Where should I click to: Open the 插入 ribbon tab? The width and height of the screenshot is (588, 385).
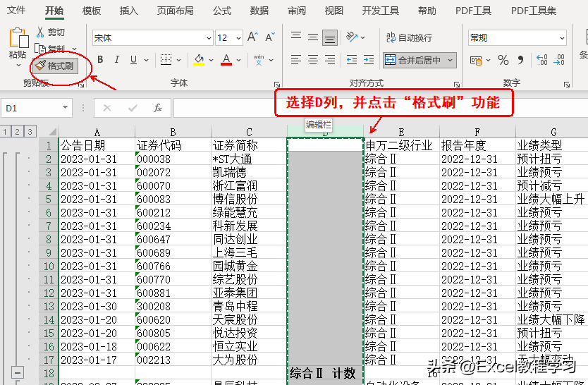click(129, 11)
